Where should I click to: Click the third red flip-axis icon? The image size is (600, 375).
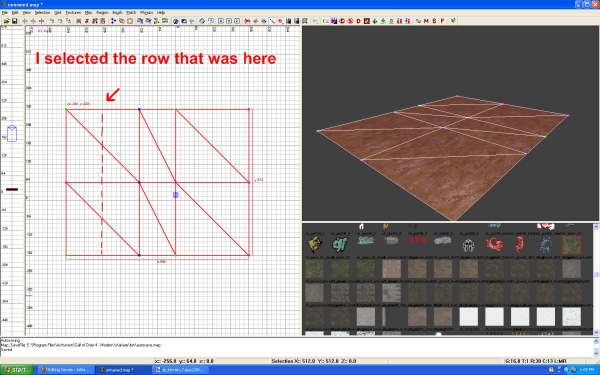[41, 21]
